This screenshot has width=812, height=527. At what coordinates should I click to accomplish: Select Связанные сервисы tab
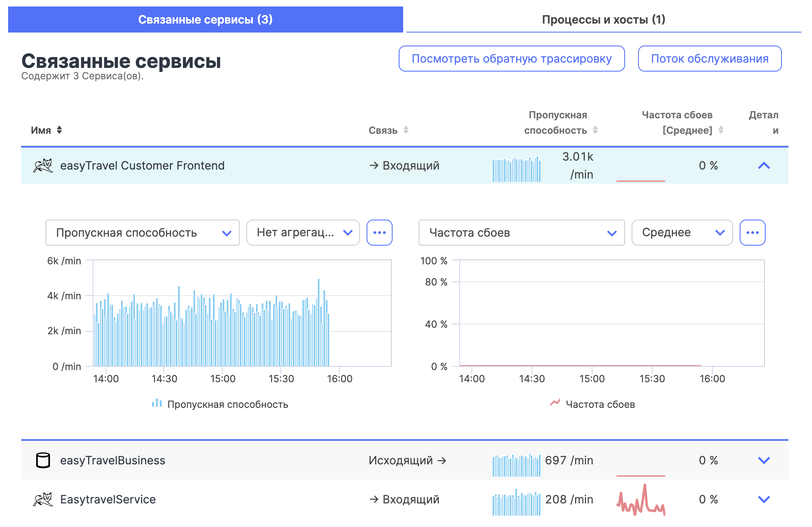[x=205, y=20]
